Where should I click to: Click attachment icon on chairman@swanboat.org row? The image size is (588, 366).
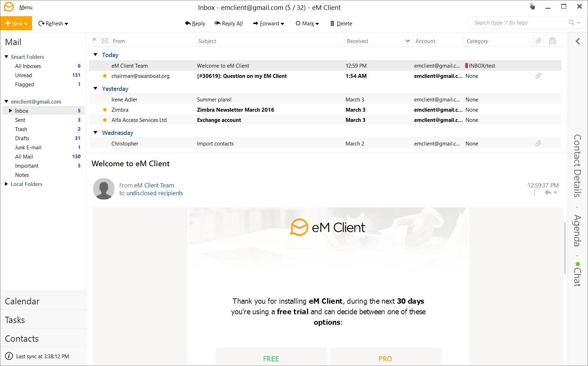[538, 76]
